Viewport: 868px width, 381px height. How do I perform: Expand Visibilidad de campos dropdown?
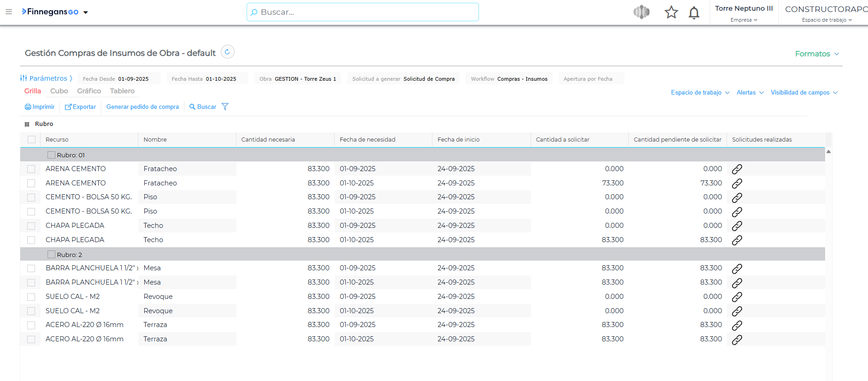point(803,93)
